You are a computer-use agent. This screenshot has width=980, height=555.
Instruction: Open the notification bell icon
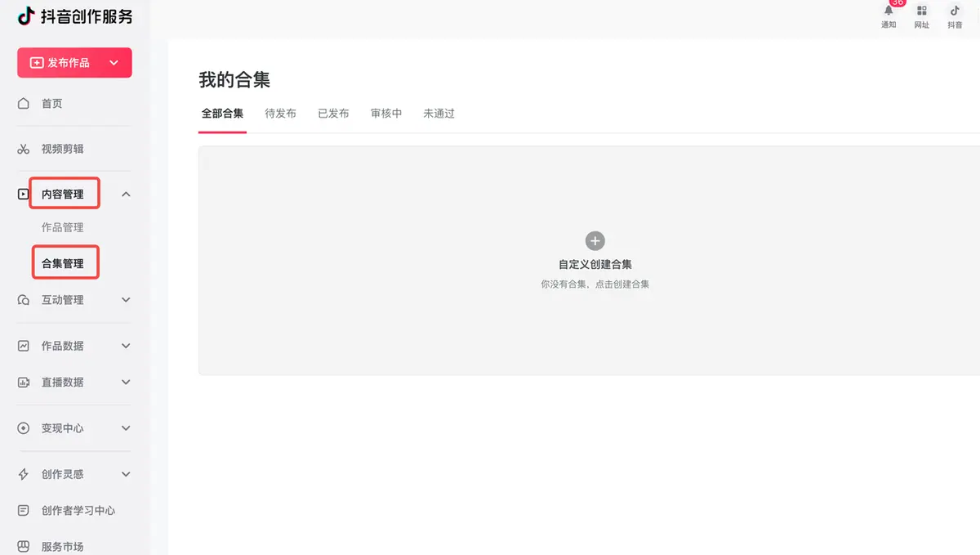889,11
